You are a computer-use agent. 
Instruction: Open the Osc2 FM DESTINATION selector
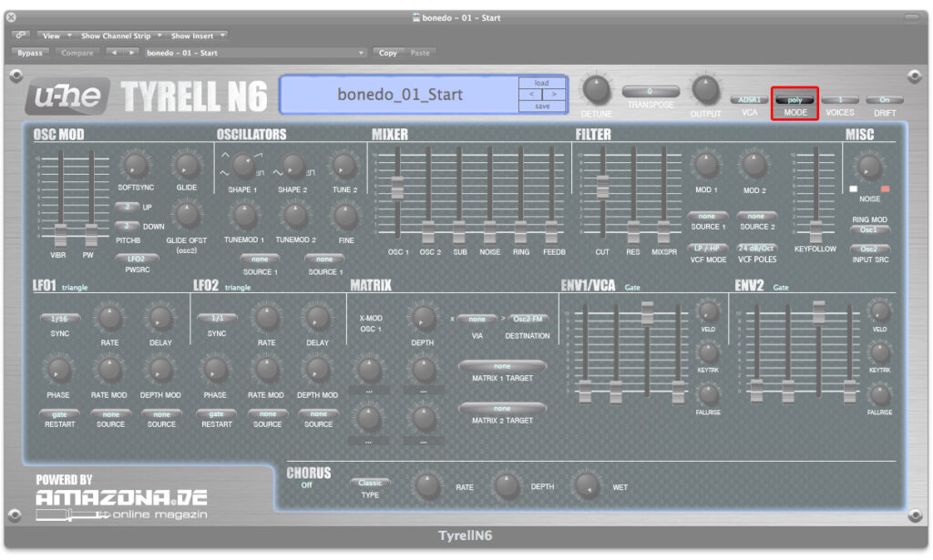[x=528, y=320]
